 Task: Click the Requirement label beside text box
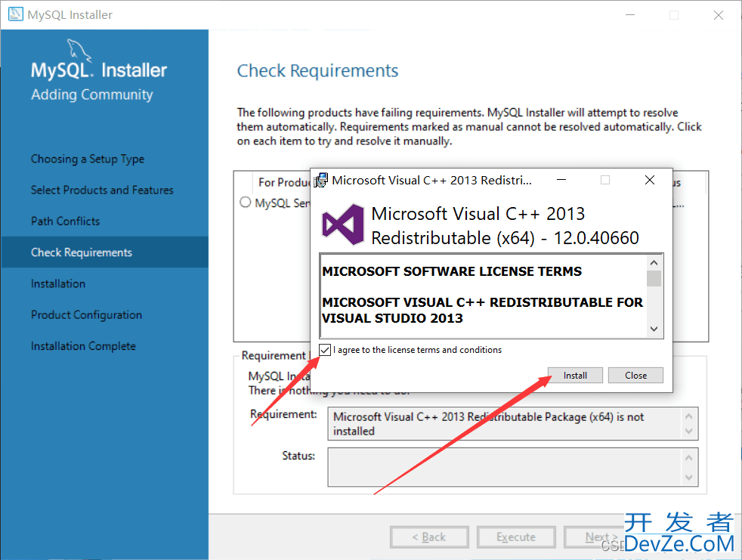coord(283,414)
